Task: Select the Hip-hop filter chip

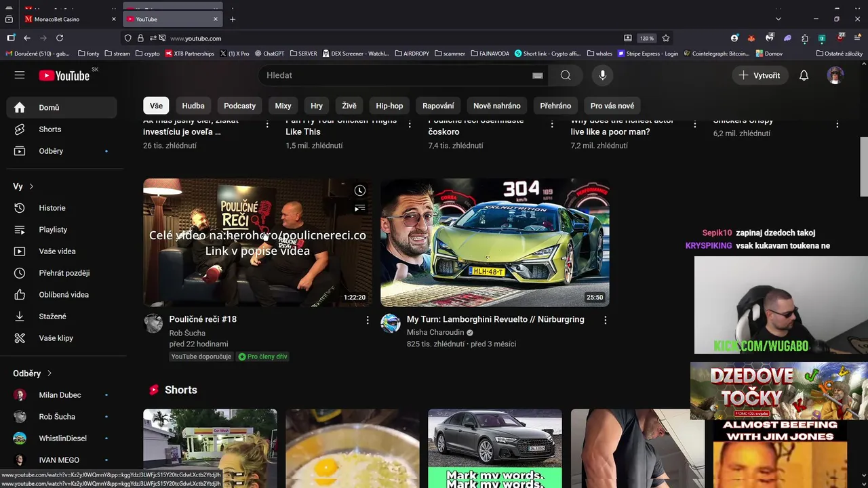Action: (389, 106)
